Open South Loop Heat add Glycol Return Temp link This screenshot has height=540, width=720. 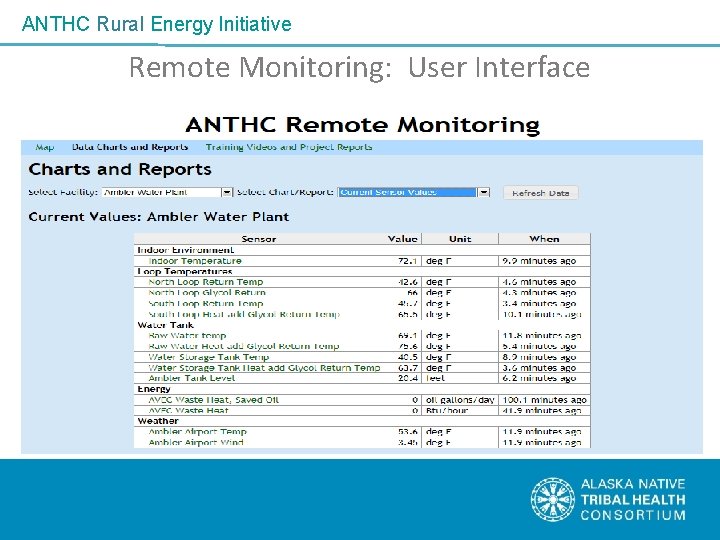click(244, 315)
